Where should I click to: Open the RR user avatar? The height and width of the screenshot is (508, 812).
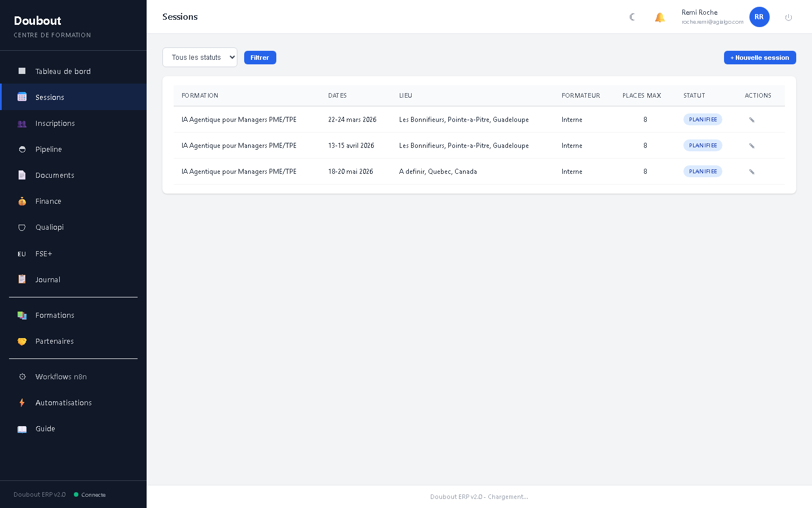click(x=759, y=17)
